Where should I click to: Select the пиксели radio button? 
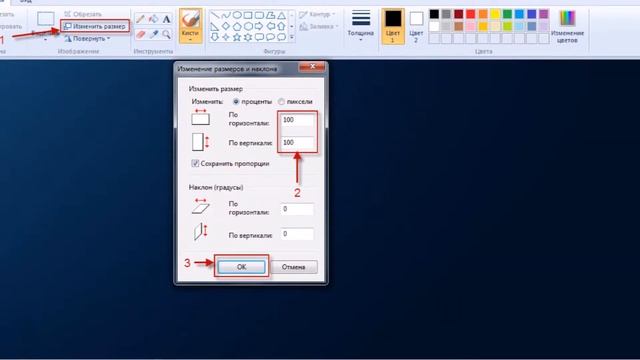point(281,101)
